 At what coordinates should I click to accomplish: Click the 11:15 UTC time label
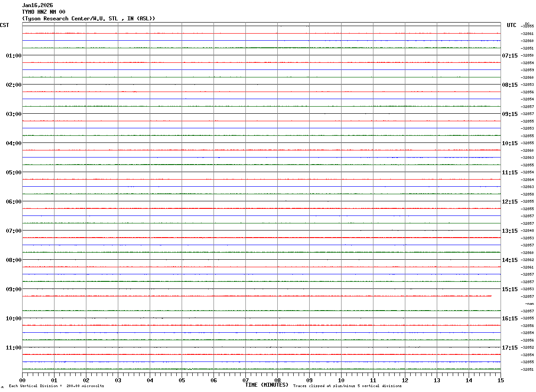click(509, 172)
